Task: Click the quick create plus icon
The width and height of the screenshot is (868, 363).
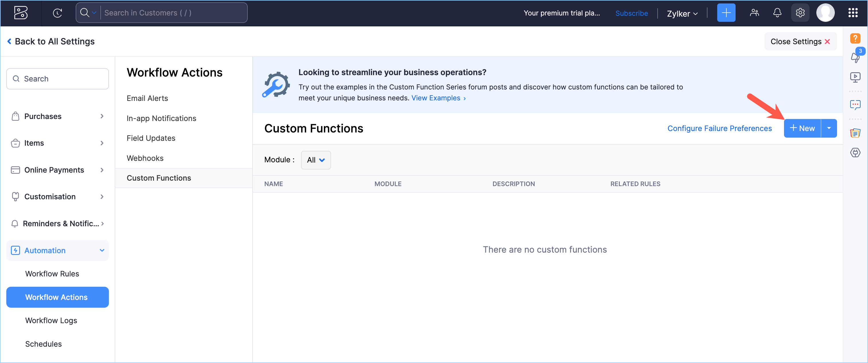Action: (x=726, y=13)
